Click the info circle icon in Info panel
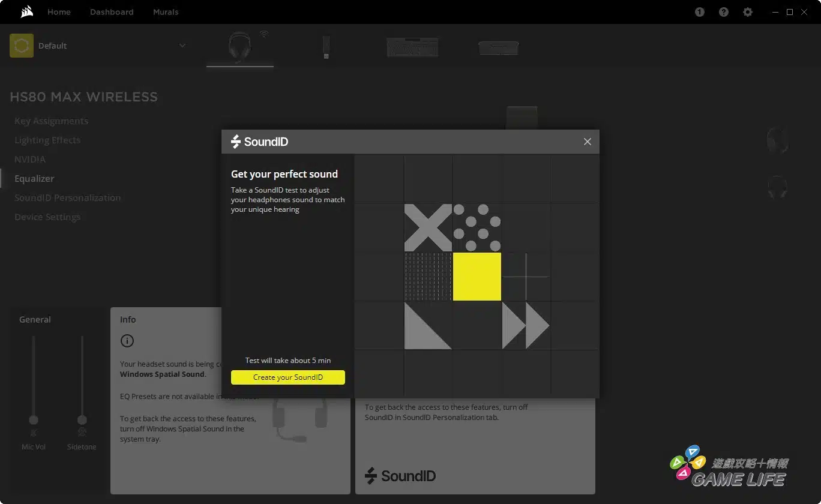821x504 pixels. point(127,341)
